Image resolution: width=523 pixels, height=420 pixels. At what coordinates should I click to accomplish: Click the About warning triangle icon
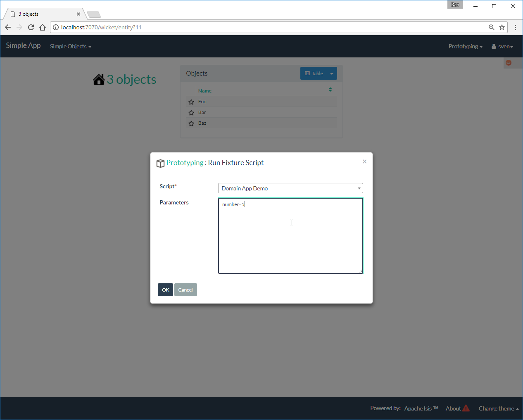pos(466,408)
